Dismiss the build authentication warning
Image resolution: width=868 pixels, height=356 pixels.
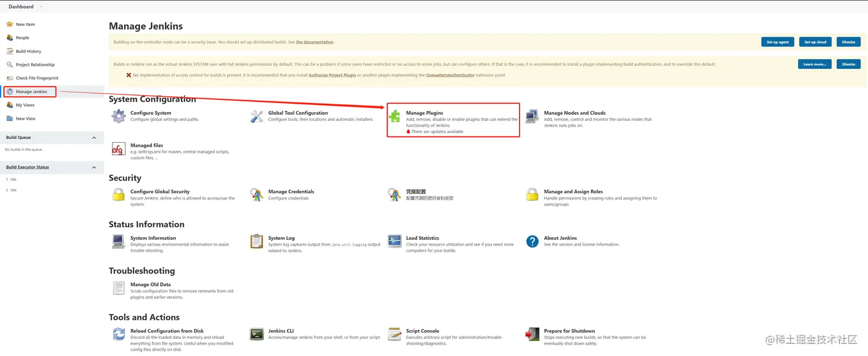(848, 64)
